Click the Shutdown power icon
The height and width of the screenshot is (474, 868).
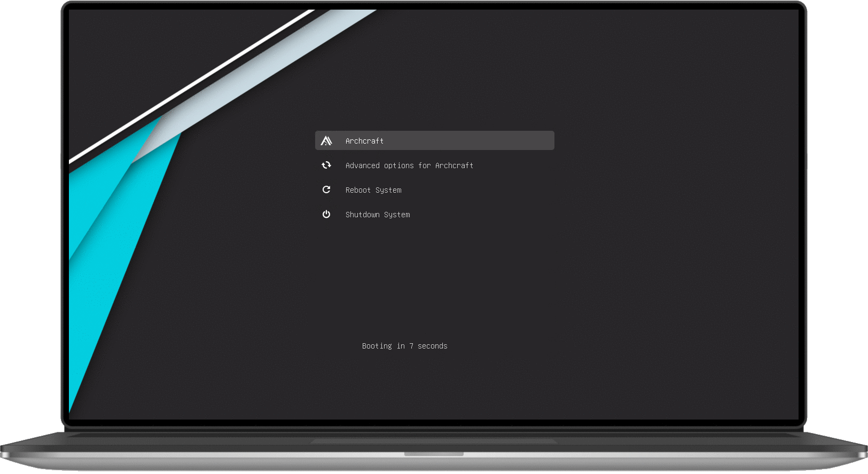pos(326,215)
